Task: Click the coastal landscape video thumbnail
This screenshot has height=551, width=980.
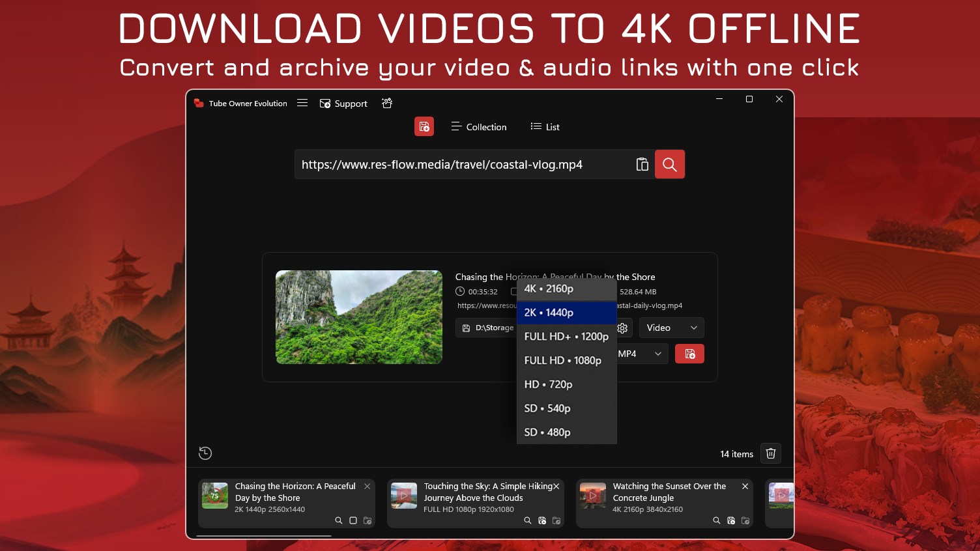Action: 359,317
